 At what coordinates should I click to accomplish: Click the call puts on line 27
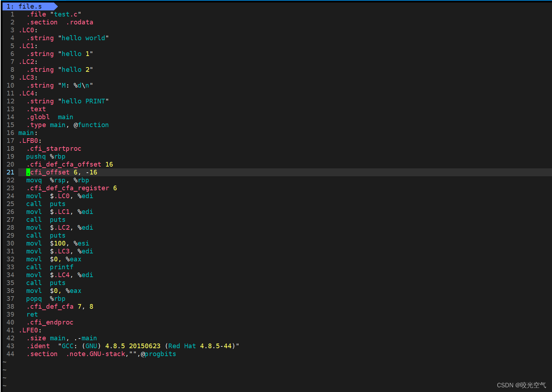tap(46, 220)
